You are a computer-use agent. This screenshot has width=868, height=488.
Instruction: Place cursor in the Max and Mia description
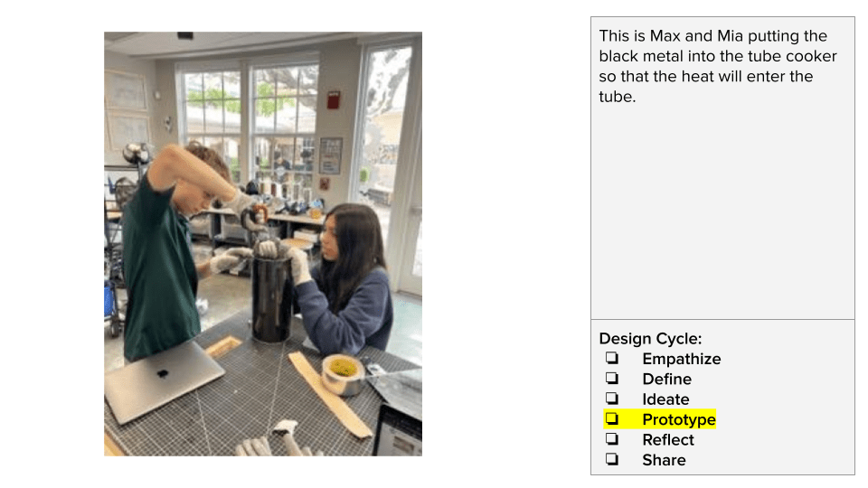717,66
